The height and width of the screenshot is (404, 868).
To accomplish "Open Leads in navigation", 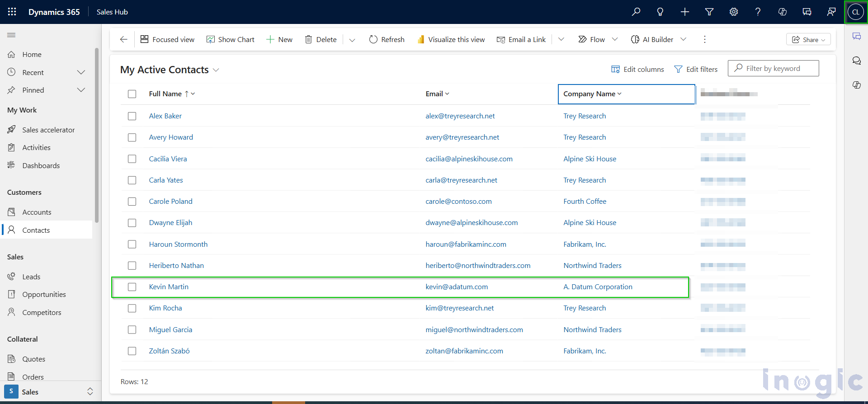I will point(31,277).
